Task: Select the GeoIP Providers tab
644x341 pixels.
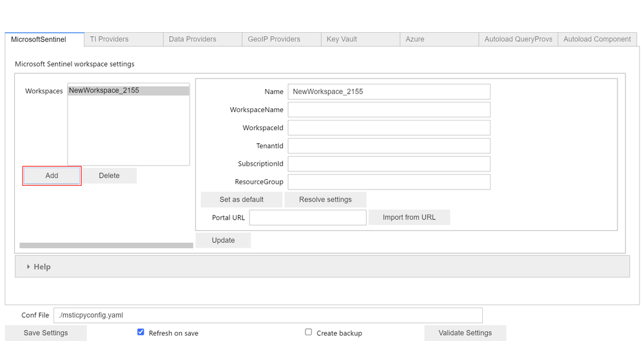Action: 281,39
